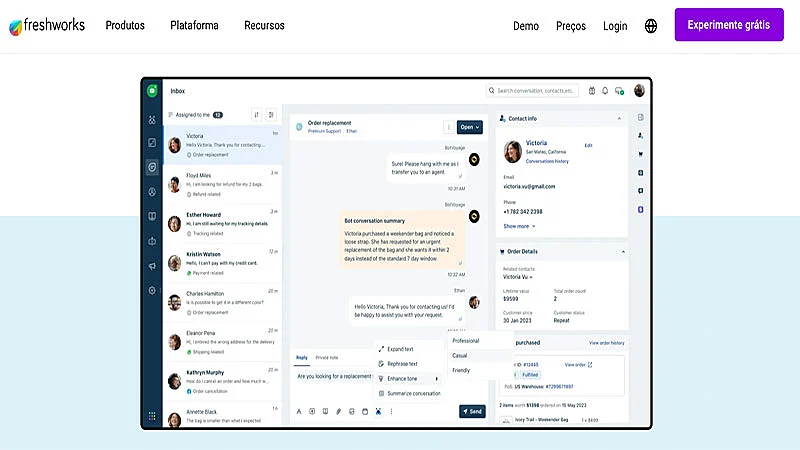The height and width of the screenshot is (450, 800).
Task: Open the Login link
Action: (x=615, y=26)
